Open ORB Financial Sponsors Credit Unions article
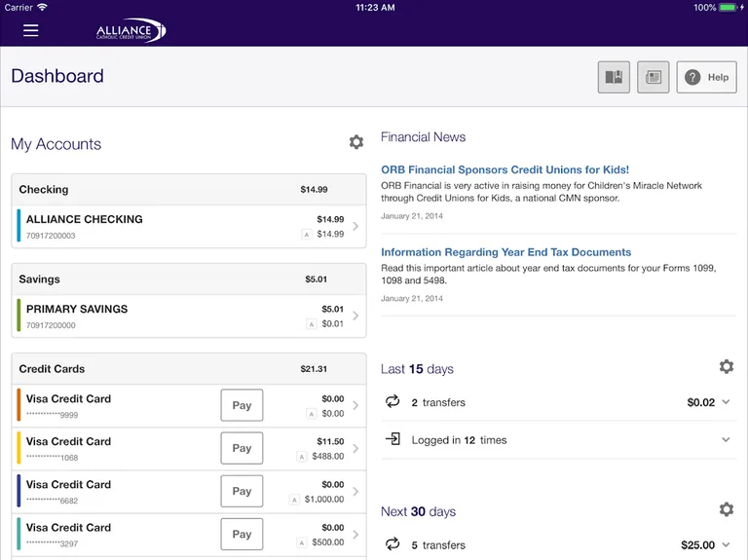Image resolution: width=748 pixels, height=560 pixels. (x=505, y=169)
